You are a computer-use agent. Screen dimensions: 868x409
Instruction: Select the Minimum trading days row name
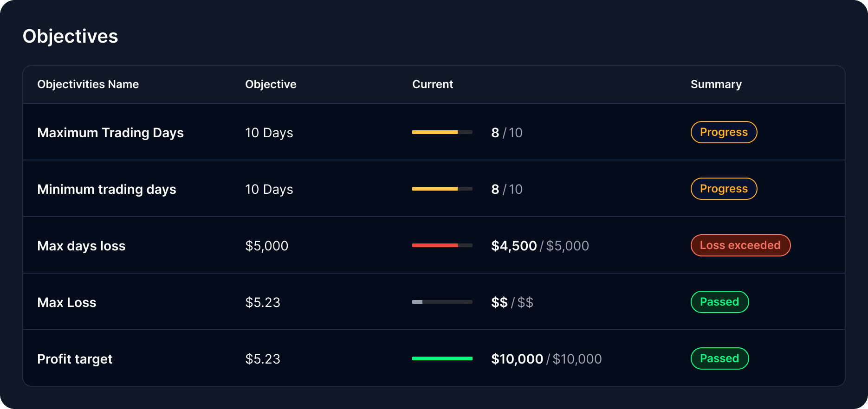(x=107, y=189)
